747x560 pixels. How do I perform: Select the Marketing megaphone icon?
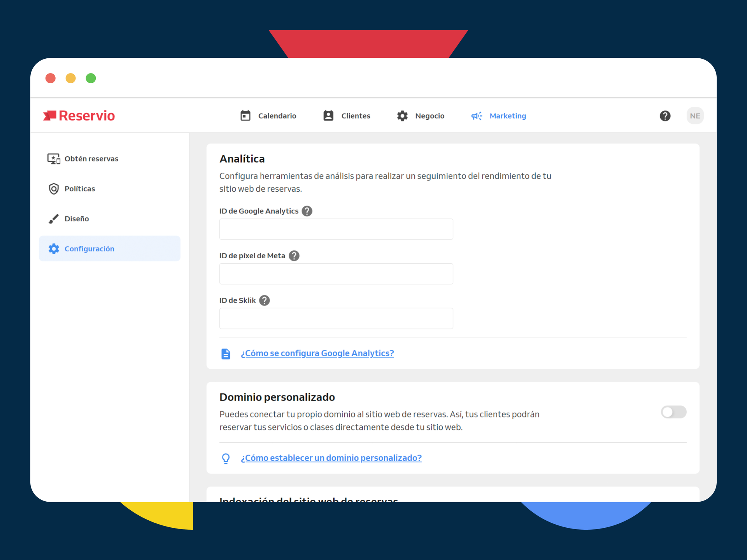click(477, 115)
